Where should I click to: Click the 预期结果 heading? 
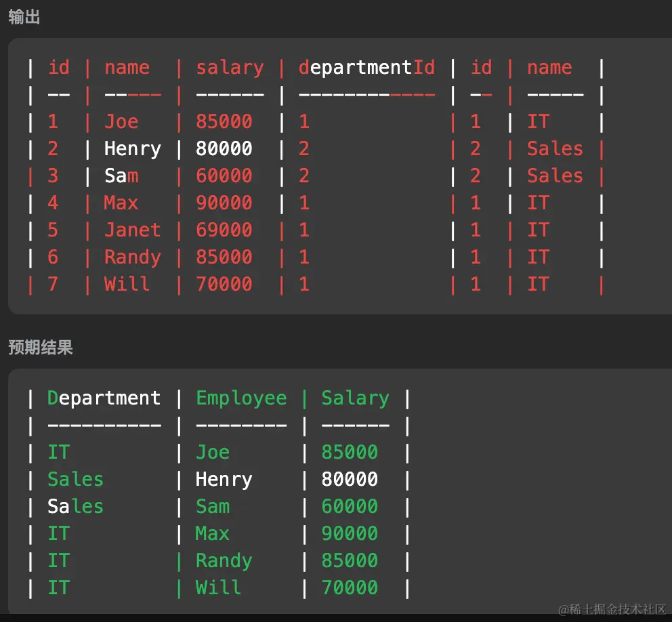41,347
